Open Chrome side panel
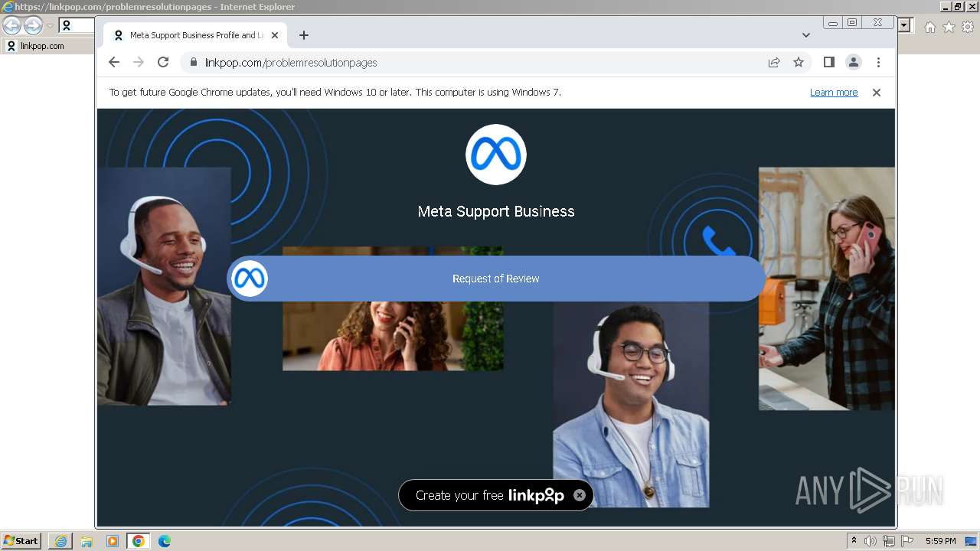980x551 pixels. click(828, 63)
